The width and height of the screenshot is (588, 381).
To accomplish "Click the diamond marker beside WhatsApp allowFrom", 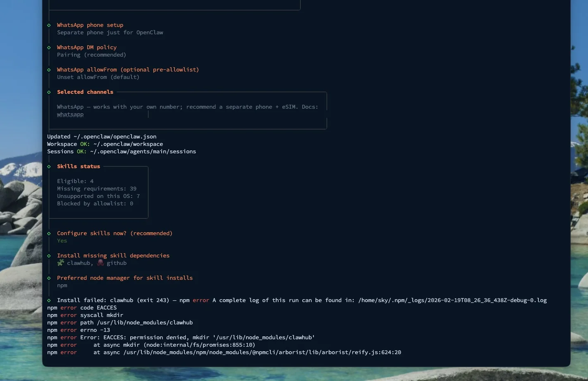I will (x=49, y=70).
